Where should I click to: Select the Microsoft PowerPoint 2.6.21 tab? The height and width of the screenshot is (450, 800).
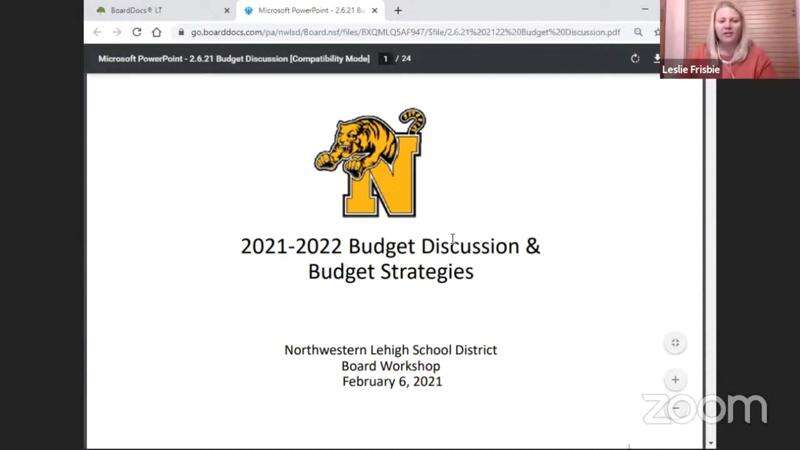click(310, 11)
